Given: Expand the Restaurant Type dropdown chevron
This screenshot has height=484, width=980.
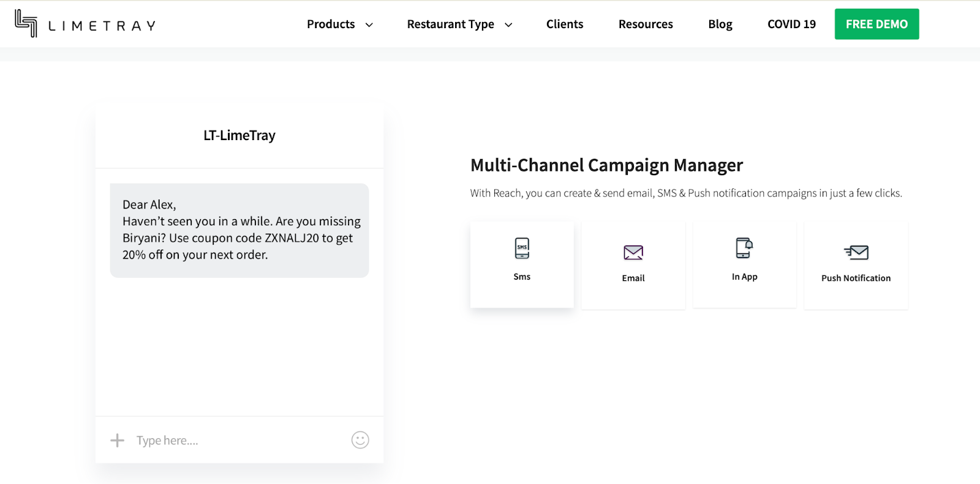Looking at the screenshot, I should 508,25.
